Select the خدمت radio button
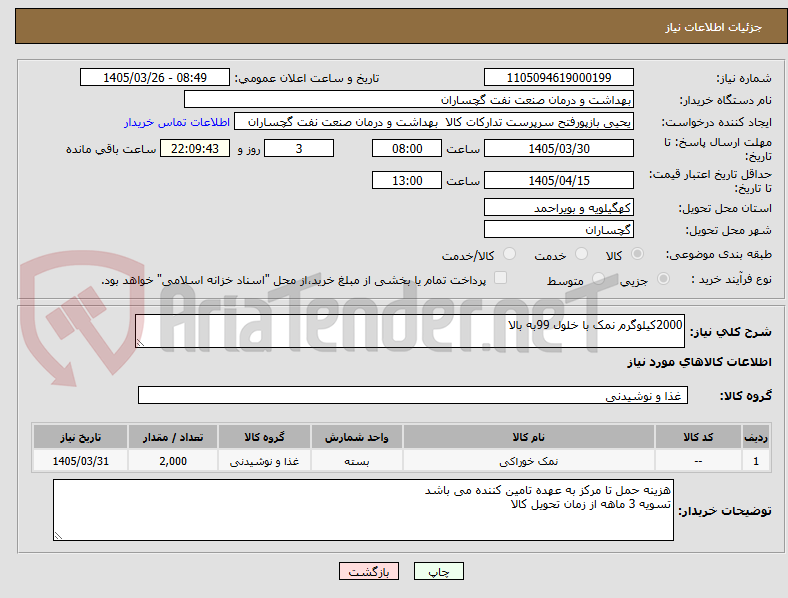The image size is (788, 598). [x=581, y=254]
